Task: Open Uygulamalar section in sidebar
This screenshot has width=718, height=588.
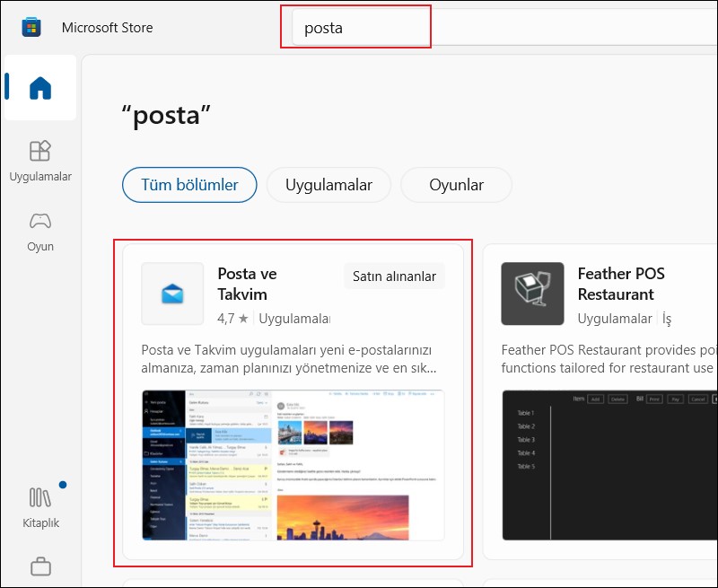Action: tap(40, 161)
